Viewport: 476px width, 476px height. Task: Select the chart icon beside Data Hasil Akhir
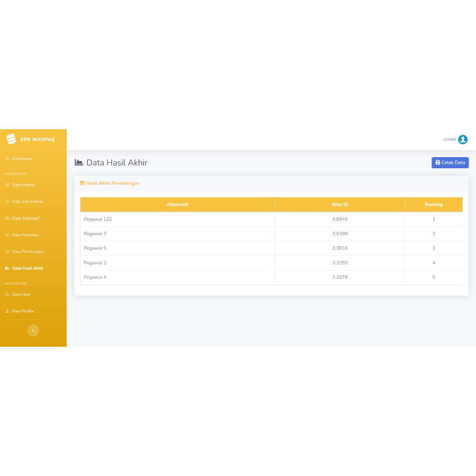tap(8, 268)
